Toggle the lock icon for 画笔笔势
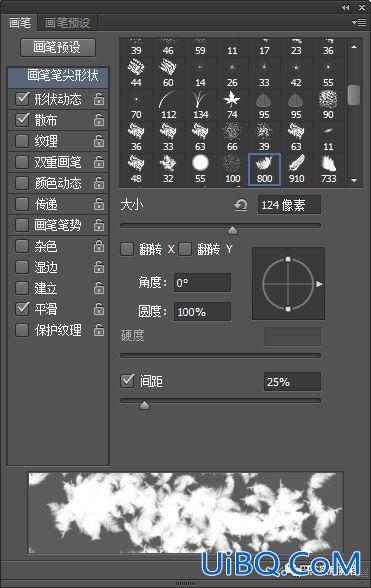Image resolution: width=371 pixels, height=588 pixels. pos(99,225)
